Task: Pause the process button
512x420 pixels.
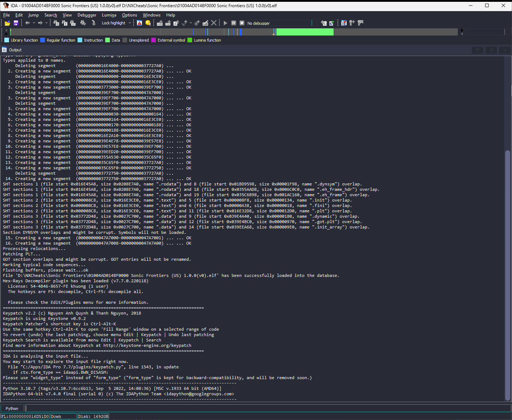Action: 234,23
